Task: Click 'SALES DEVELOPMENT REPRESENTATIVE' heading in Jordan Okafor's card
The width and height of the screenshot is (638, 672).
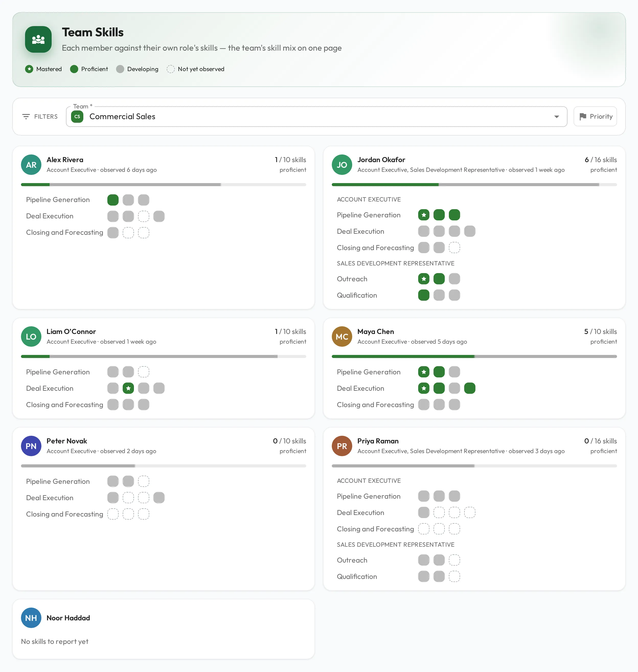Action: pyautogui.click(x=395, y=263)
